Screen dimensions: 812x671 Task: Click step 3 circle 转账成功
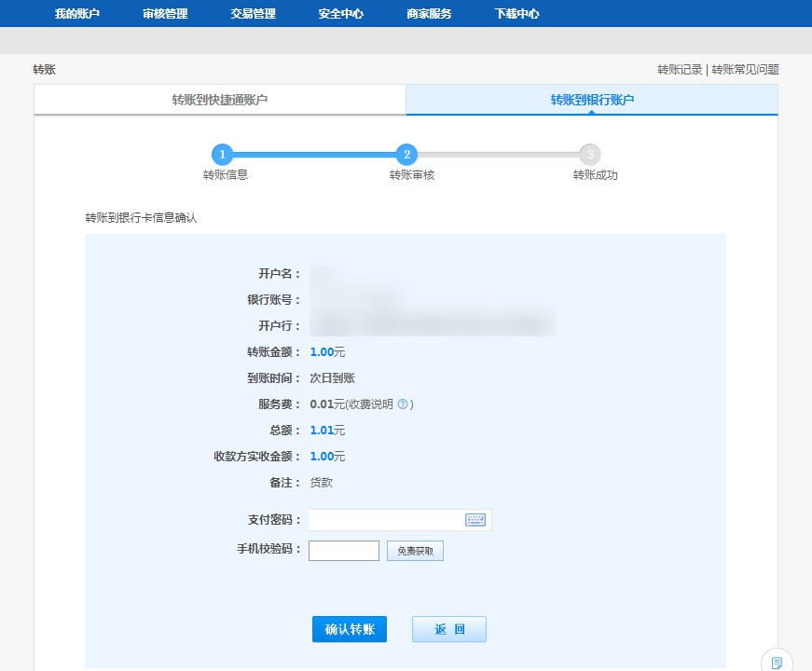pos(589,155)
